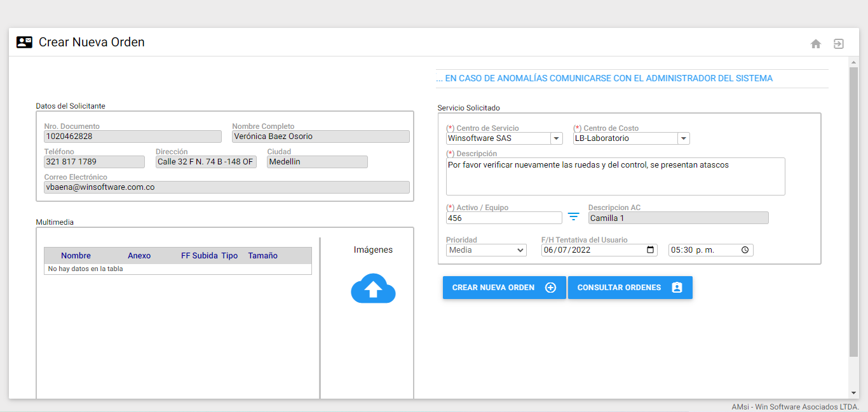Open calendar picker in date field
Image resolution: width=868 pixels, height=412 pixels.
(x=650, y=250)
